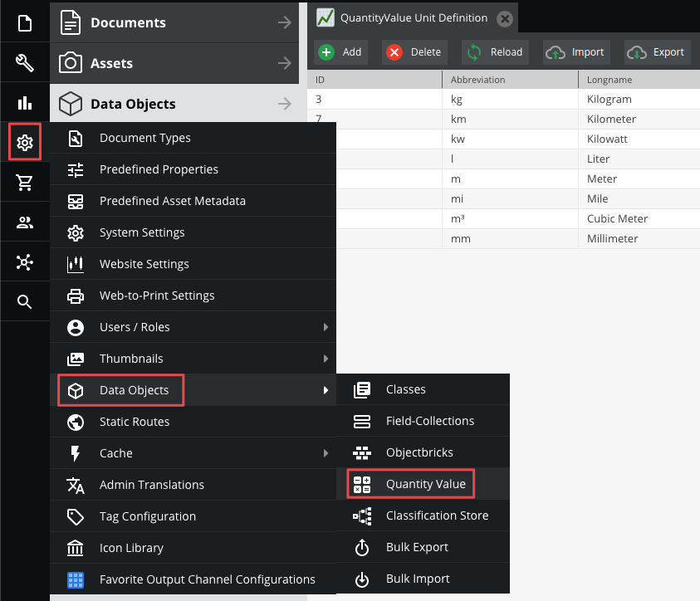
Task: Open the File sidebar icon
Action: pyautogui.click(x=25, y=22)
